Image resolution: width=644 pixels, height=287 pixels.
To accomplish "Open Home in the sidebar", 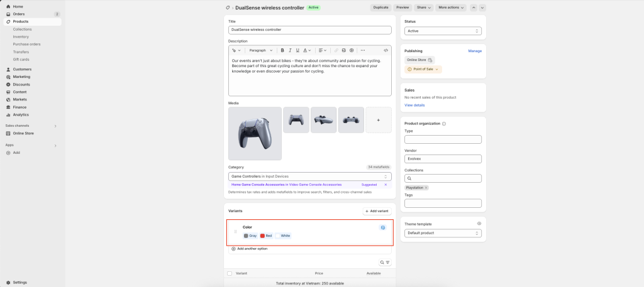I will coord(18,6).
